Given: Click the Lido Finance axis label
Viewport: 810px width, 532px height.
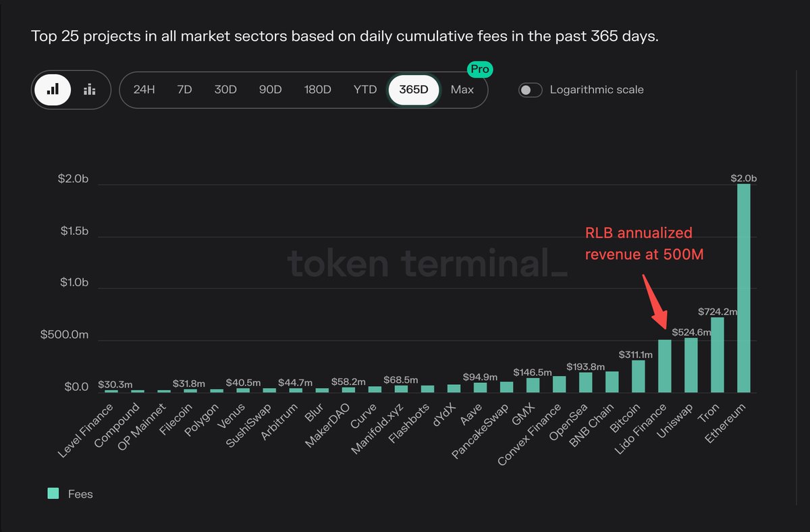Looking at the screenshot, I should (x=640, y=430).
